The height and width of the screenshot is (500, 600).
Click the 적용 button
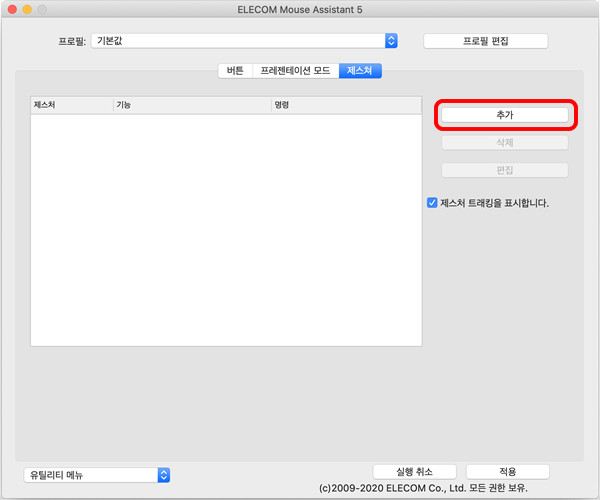coord(507,472)
